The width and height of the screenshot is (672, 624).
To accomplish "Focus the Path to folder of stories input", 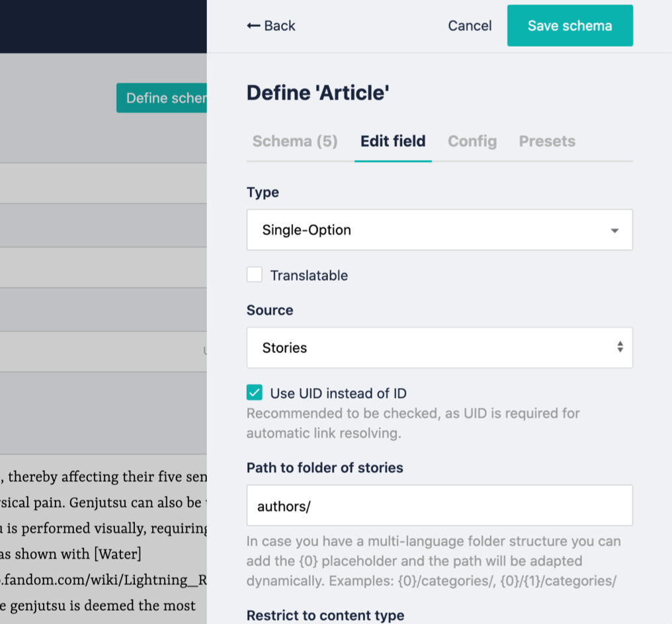I will (x=440, y=506).
